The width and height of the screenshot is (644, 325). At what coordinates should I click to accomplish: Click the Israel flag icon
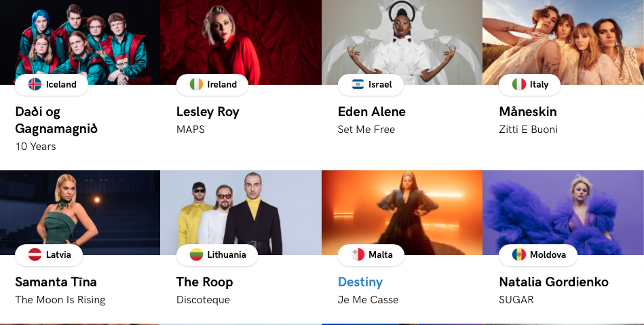click(358, 84)
